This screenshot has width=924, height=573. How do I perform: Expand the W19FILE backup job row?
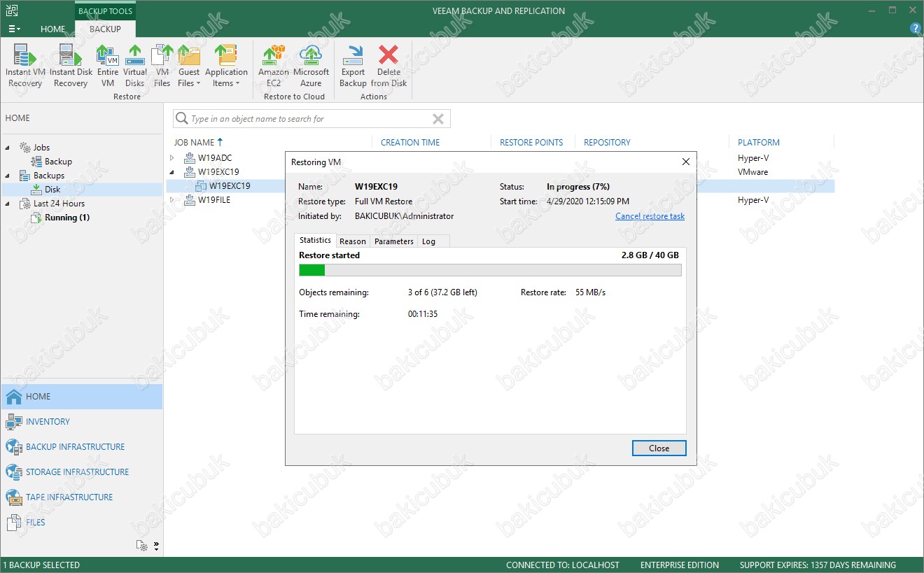172,200
